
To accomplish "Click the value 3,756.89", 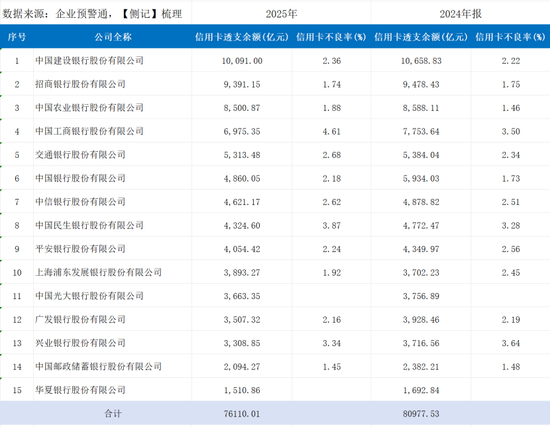I will 421,296.
